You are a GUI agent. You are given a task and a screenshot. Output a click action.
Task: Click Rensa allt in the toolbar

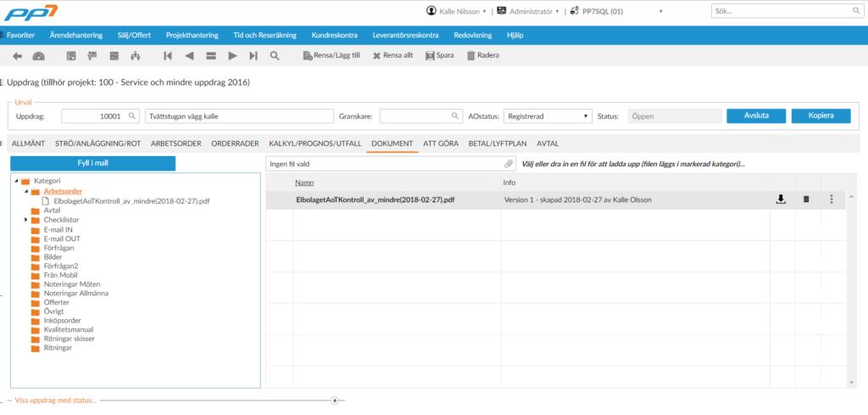pos(393,55)
